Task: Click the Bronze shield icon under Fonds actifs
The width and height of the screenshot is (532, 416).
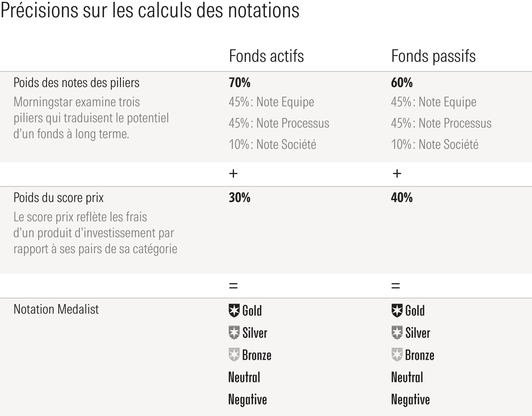Action: coord(234,355)
